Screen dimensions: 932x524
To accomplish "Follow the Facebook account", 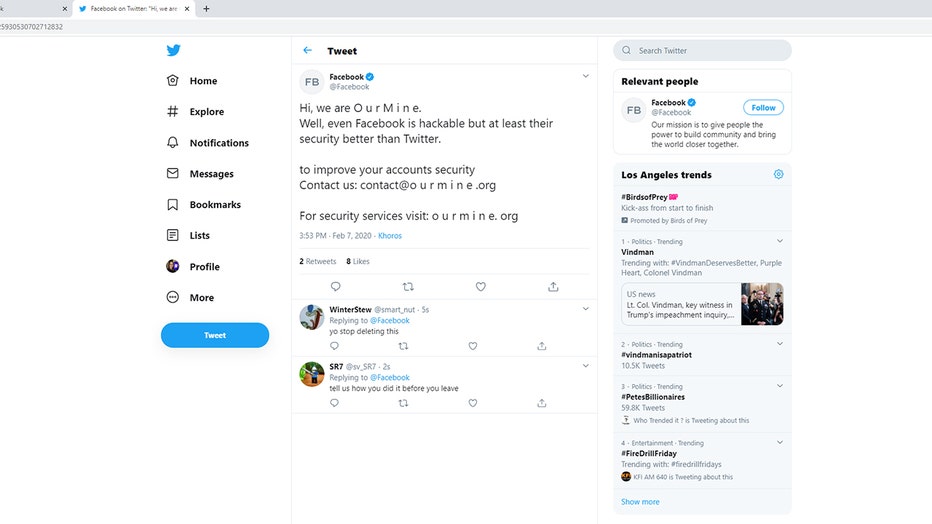I will (x=763, y=108).
